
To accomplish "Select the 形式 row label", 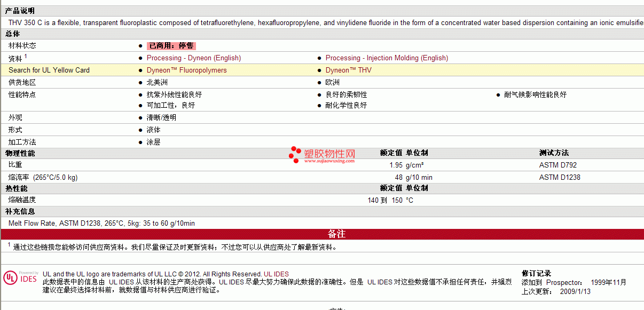I will point(15,130).
